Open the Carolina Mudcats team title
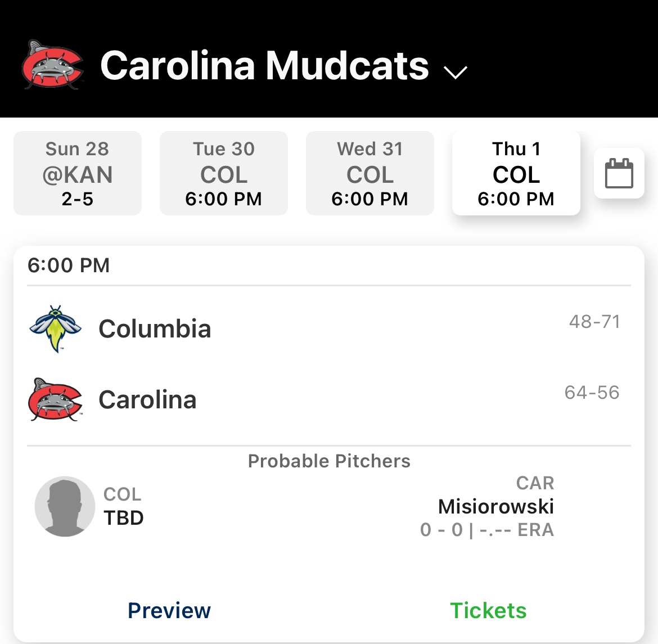The height and width of the screenshot is (644, 658). pos(264,66)
